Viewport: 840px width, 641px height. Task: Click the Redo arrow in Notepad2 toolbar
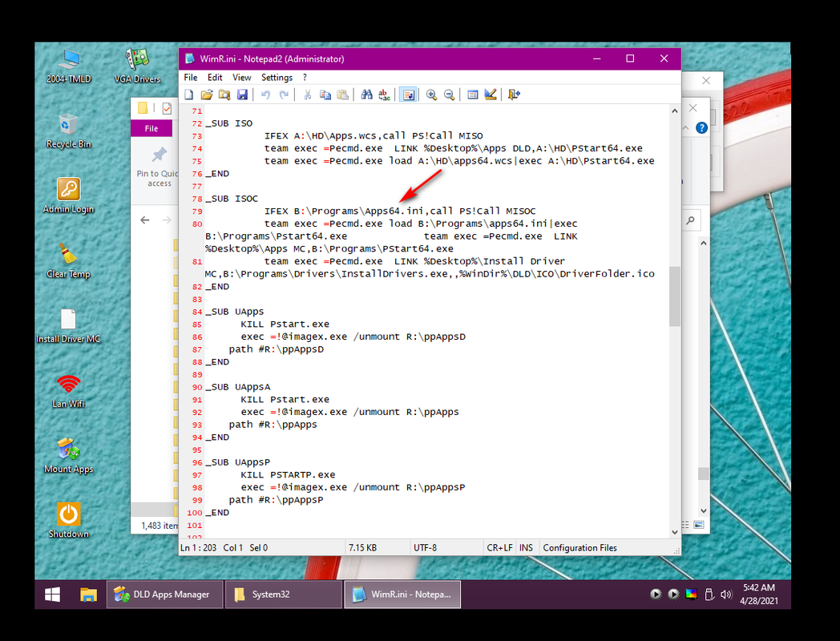point(284,95)
